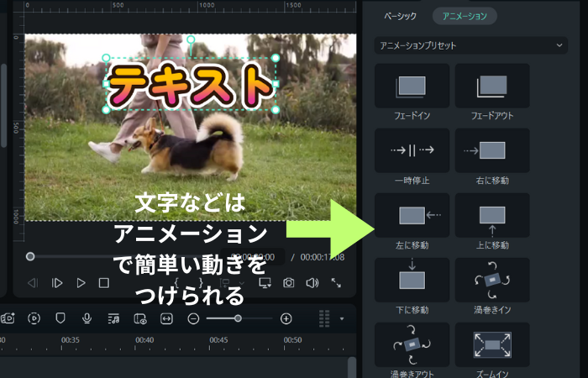The height and width of the screenshot is (378, 588).
Task: Choose the 右に移動 move-right preset
Action: point(492,150)
